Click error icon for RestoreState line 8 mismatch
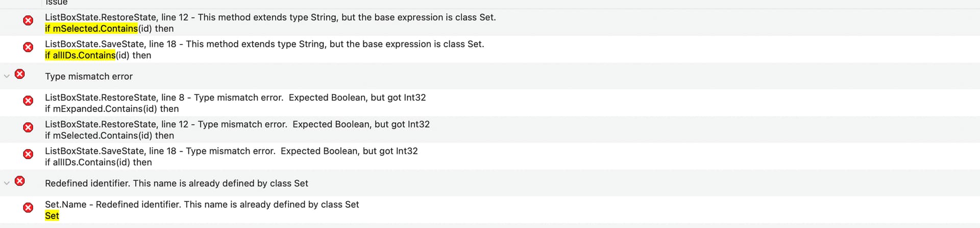This screenshot has height=228, width=980. (x=28, y=101)
